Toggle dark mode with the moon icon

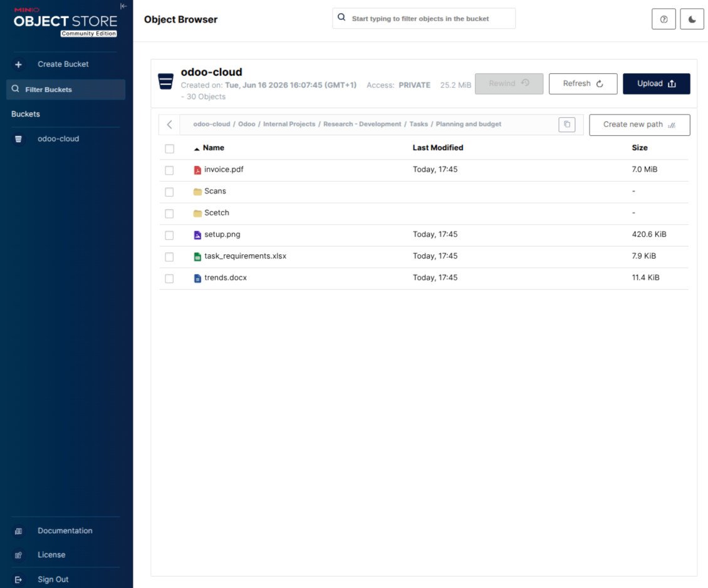[x=692, y=19]
